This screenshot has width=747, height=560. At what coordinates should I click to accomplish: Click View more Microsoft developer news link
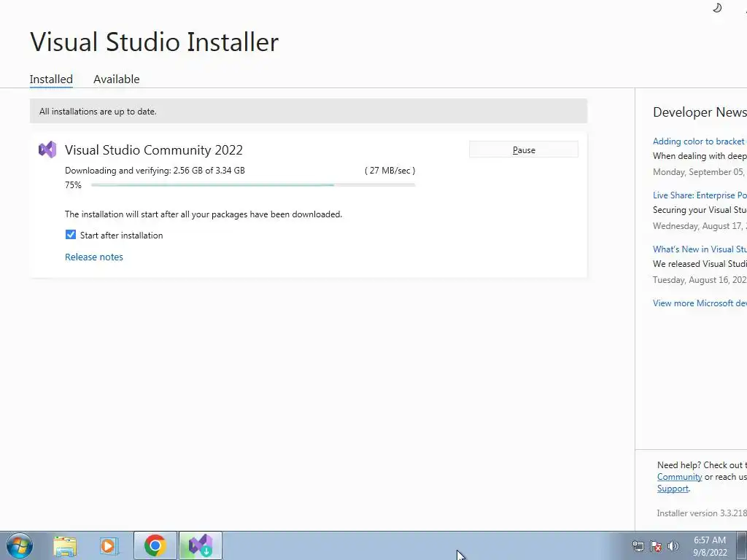tap(700, 303)
